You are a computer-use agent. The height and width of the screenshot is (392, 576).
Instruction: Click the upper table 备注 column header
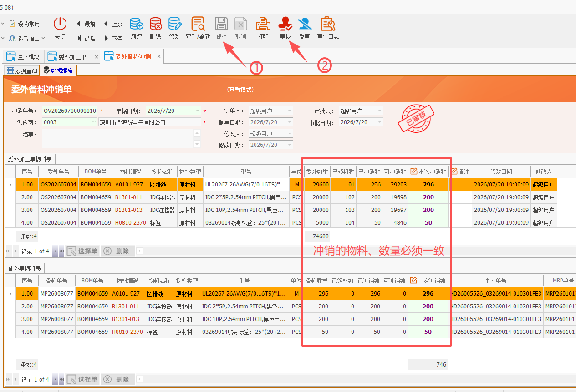460,171
